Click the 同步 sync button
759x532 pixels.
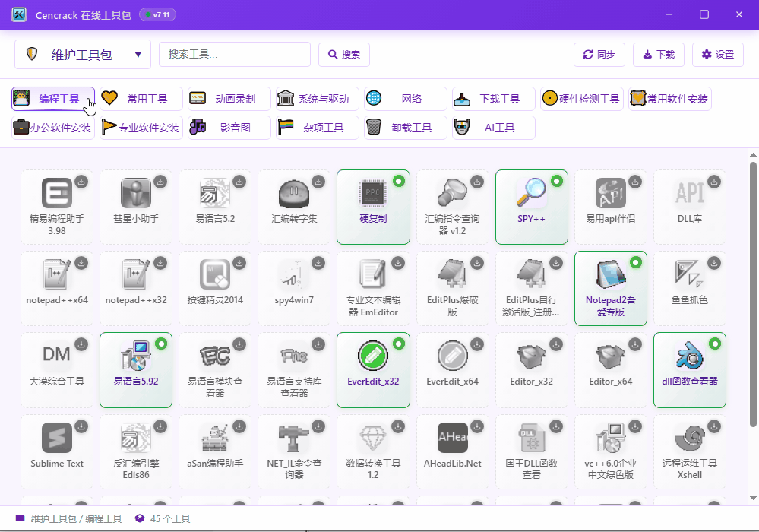click(599, 54)
